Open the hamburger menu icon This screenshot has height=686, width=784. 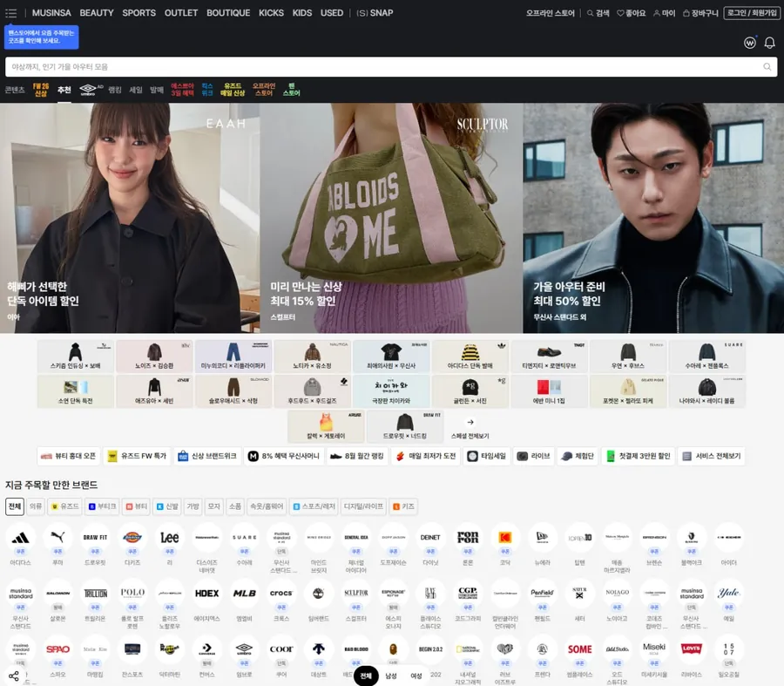point(11,13)
